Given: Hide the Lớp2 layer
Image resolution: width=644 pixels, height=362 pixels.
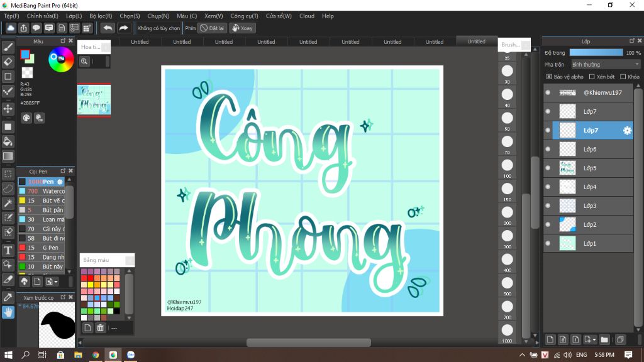Looking at the screenshot, I should pyautogui.click(x=548, y=224).
